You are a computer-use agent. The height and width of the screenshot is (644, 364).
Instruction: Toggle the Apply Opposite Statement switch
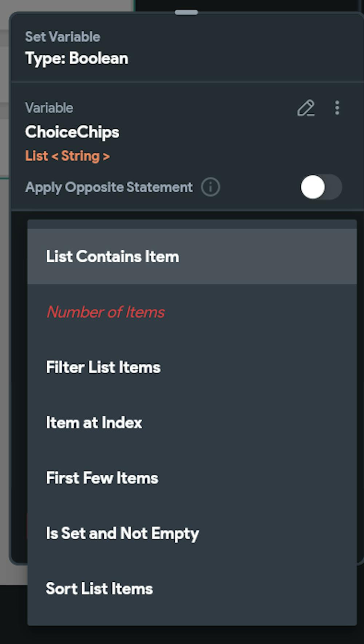tap(321, 187)
